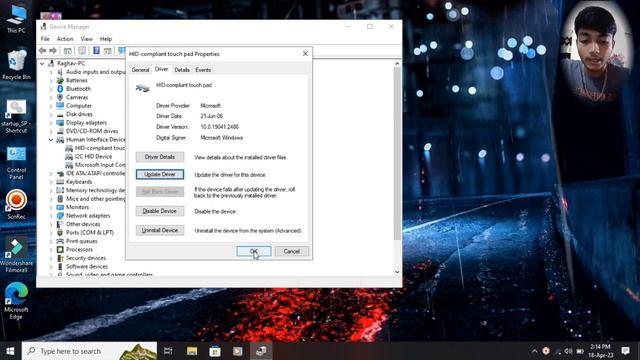Image resolution: width=640 pixels, height=360 pixels.
Task: Open the Action menu
Action: tap(65, 39)
